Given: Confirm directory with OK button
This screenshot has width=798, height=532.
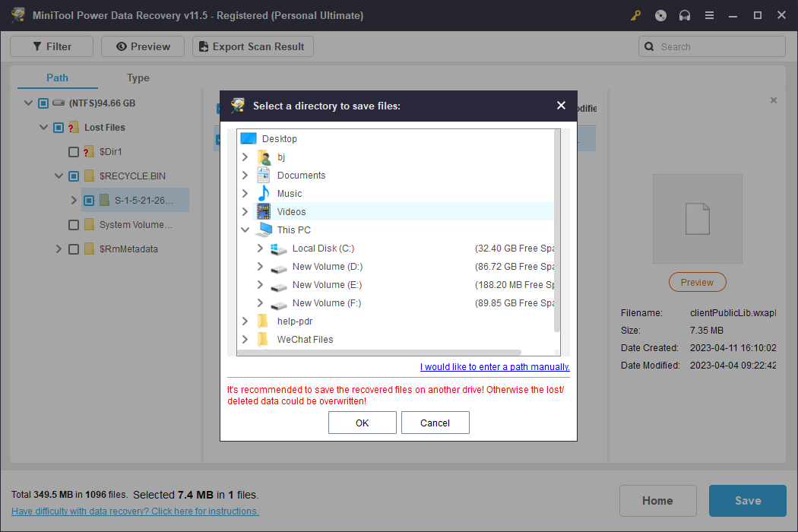Looking at the screenshot, I should tap(362, 423).
